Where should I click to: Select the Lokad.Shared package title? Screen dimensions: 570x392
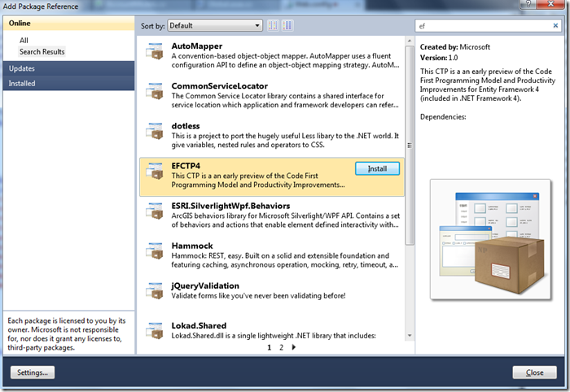pos(199,325)
